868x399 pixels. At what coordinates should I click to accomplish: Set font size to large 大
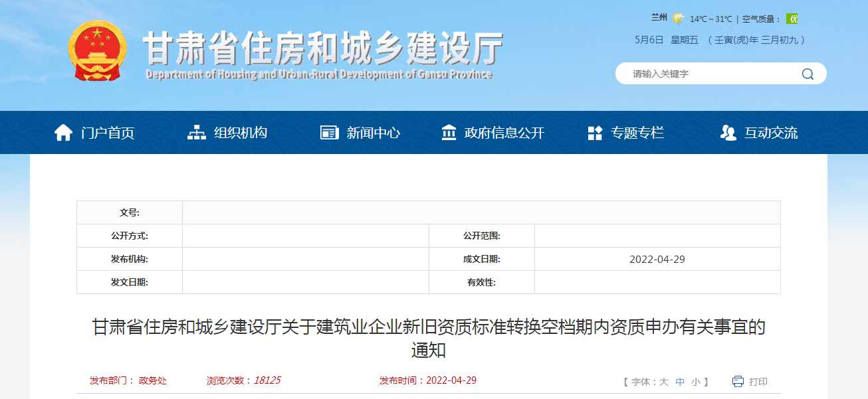(663, 382)
